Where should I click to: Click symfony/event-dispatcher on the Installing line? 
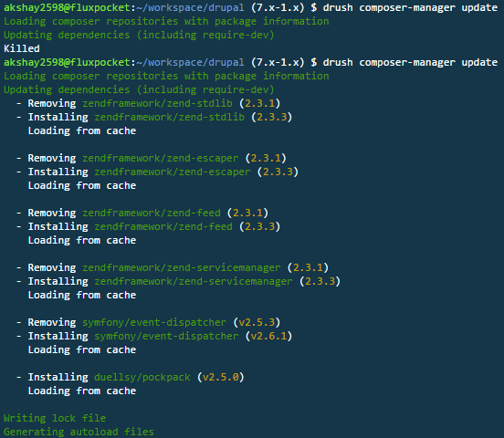(166, 336)
